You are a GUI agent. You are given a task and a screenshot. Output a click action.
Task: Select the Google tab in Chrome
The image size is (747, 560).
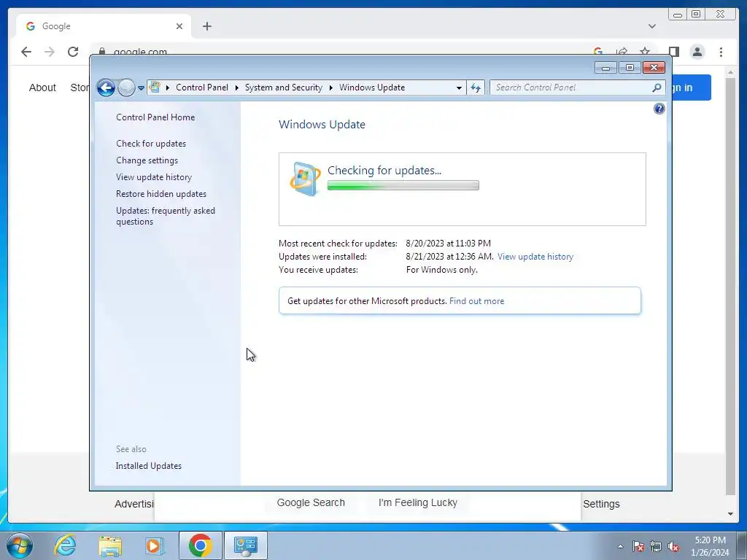[104, 26]
